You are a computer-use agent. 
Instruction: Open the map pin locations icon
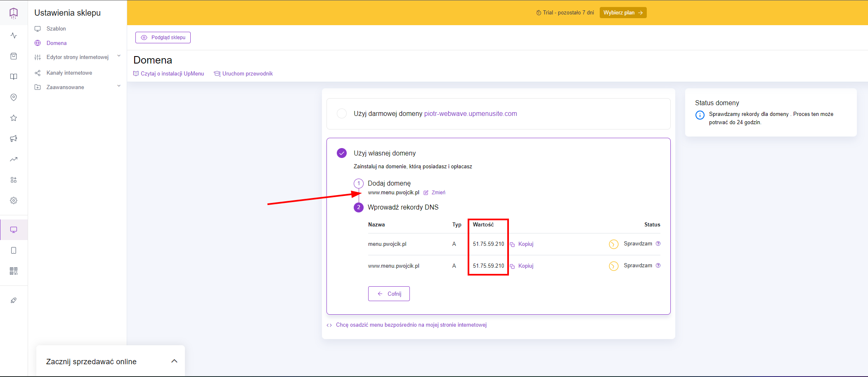pos(14,97)
